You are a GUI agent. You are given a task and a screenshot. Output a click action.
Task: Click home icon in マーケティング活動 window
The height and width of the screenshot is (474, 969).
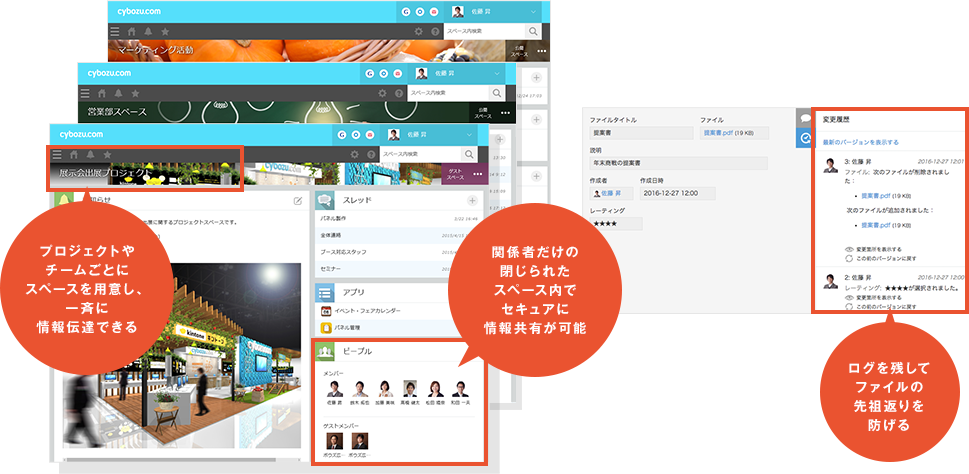point(131,32)
